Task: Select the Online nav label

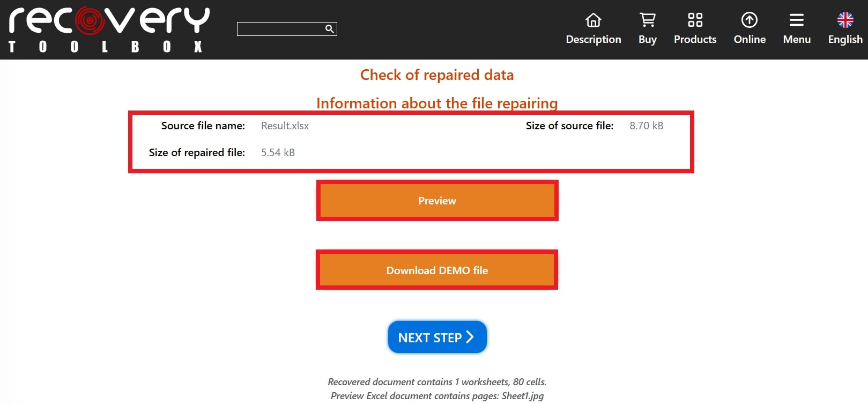Action: 750,39
